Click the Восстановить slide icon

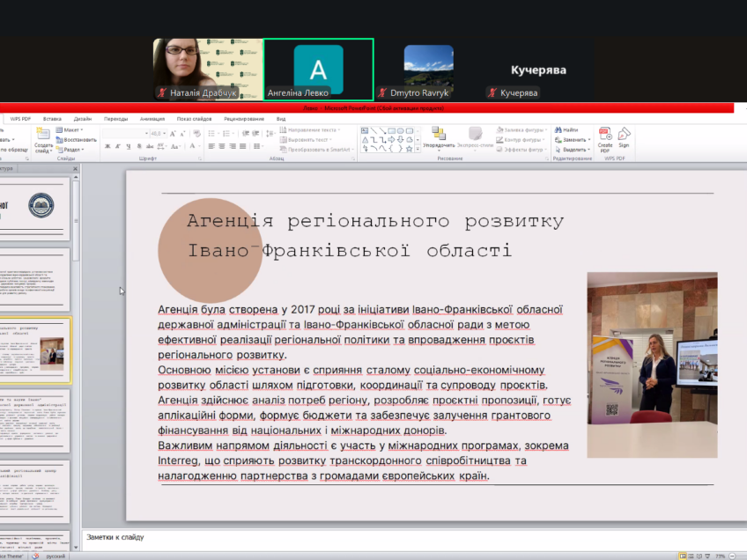pos(59,139)
